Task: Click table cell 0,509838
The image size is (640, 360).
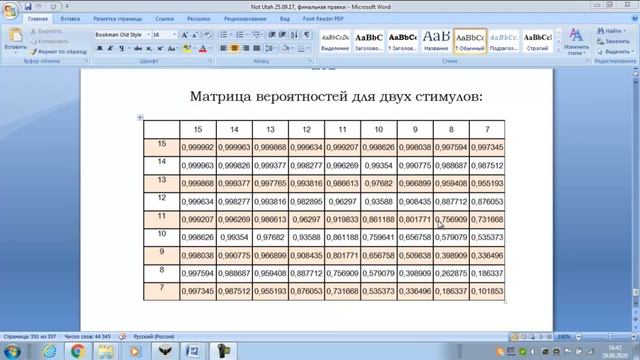Action: click(x=415, y=256)
